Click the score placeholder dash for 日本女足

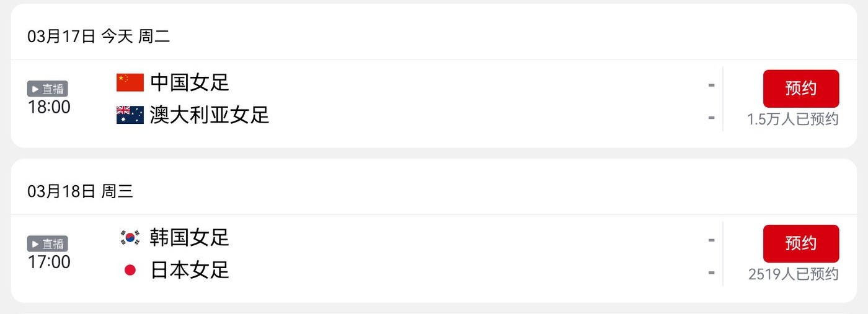point(711,273)
